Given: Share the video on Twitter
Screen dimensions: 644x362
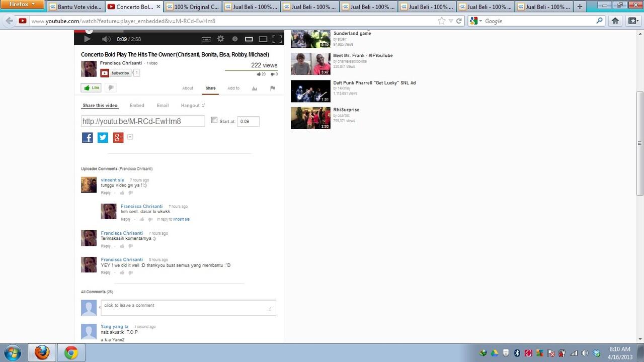Looking at the screenshot, I should [103, 137].
